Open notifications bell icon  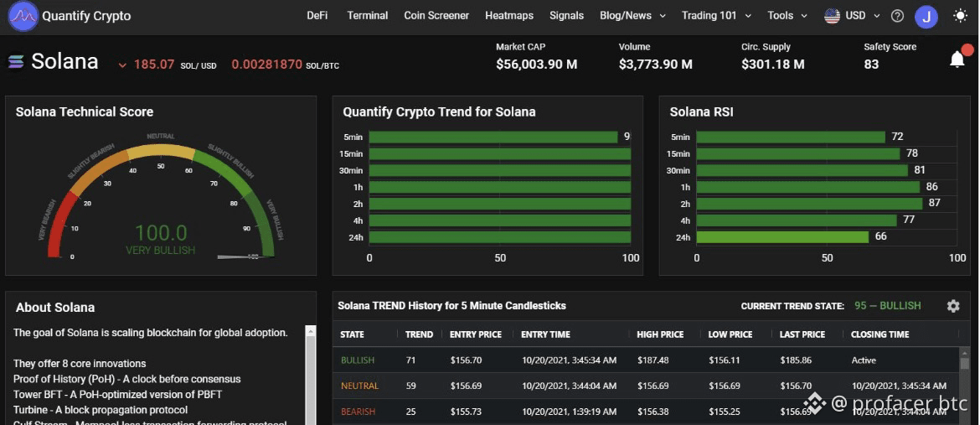click(x=957, y=60)
